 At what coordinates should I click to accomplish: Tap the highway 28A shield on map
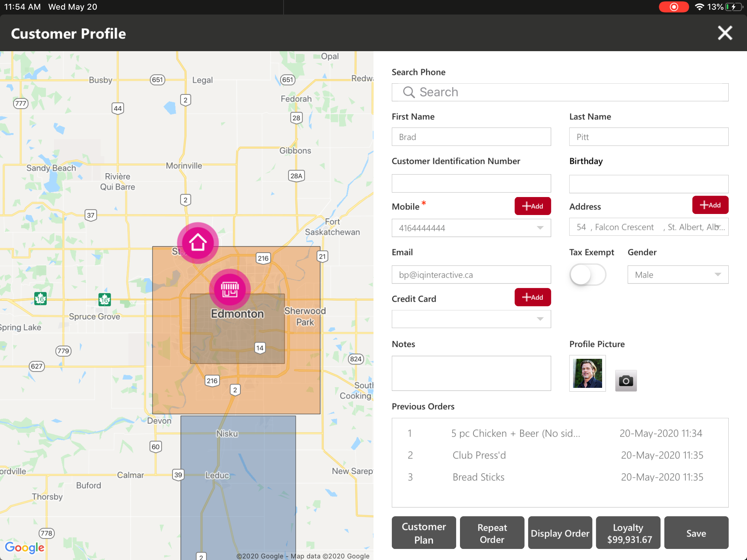[296, 176]
